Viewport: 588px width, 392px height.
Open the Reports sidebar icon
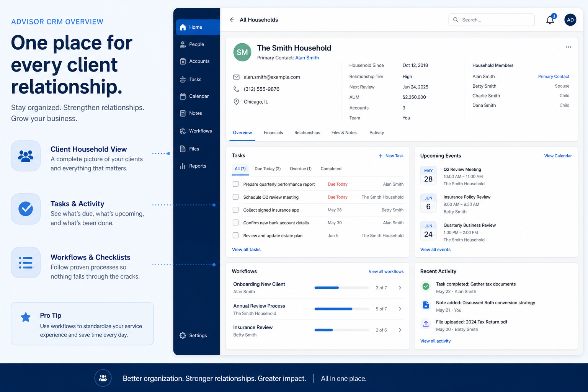click(x=183, y=166)
